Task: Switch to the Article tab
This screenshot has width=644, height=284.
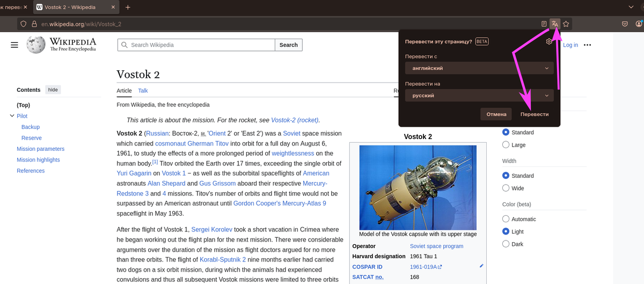Action: pyautogui.click(x=124, y=91)
